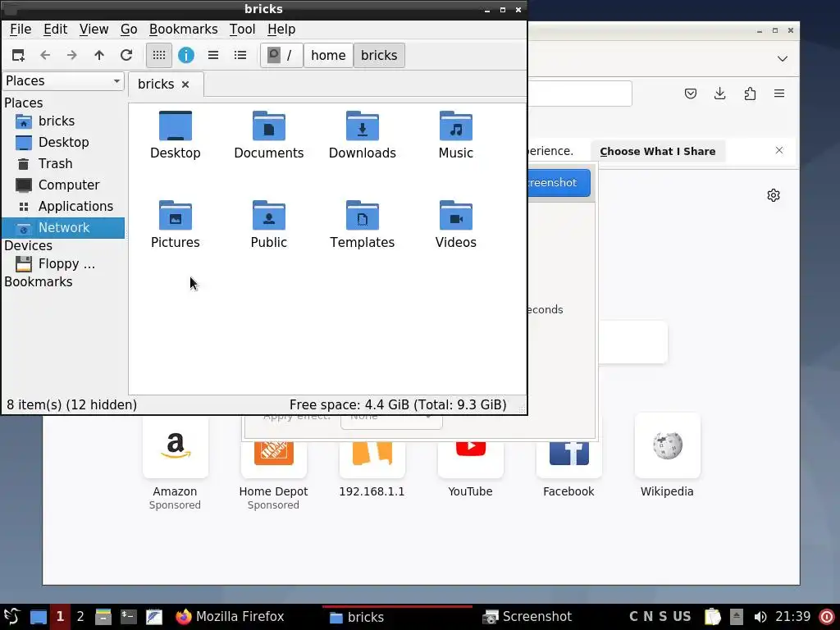Viewport: 840px width, 630px height.
Task: Select the Documents folder icon
Action: (x=269, y=126)
